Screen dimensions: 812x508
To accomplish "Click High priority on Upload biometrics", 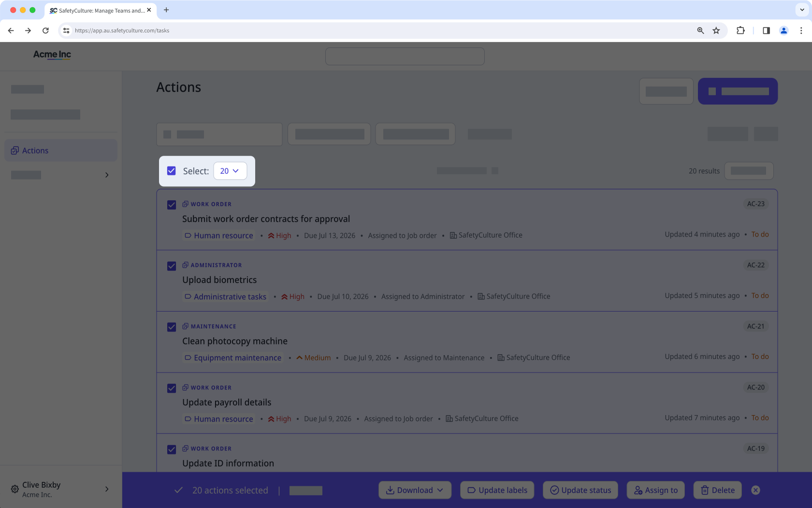I will [x=293, y=297].
